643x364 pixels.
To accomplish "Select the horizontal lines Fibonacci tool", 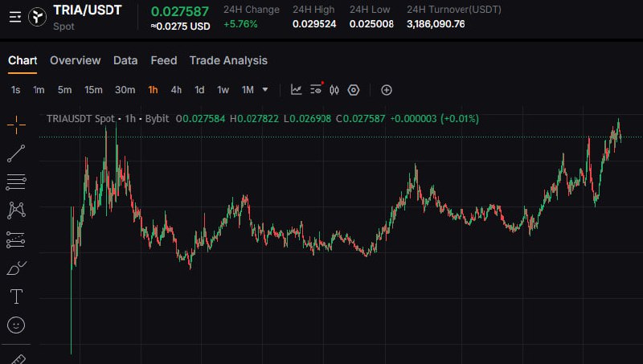I will 16,182.
